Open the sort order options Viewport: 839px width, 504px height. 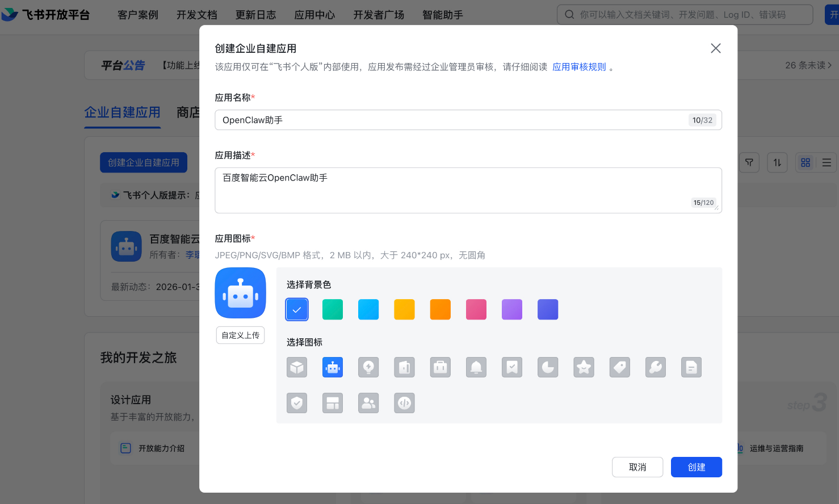(777, 163)
